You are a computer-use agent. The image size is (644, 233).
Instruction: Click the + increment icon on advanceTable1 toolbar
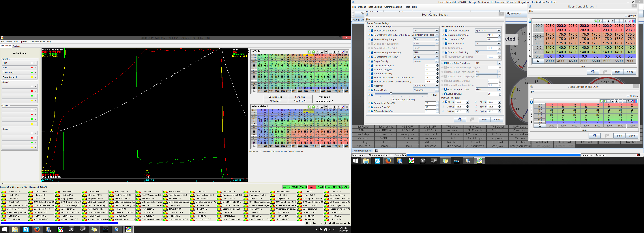[334, 107]
